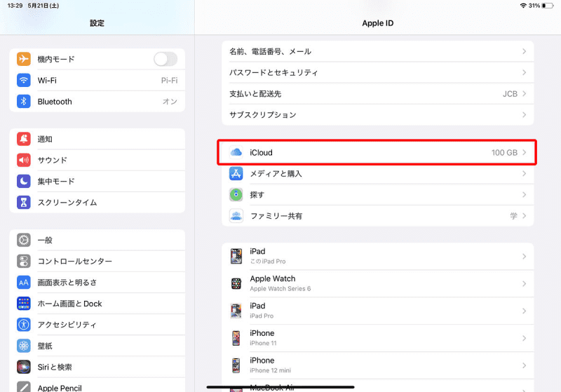
Task: Open the Wi-Fi settings label
Action: pos(47,81)
